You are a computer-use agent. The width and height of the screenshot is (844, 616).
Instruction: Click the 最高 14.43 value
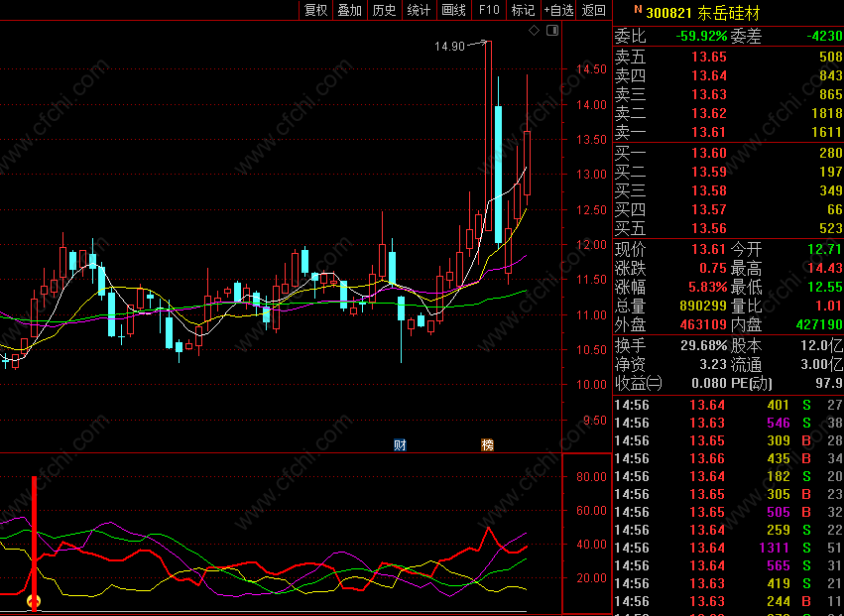coord(824,268)
